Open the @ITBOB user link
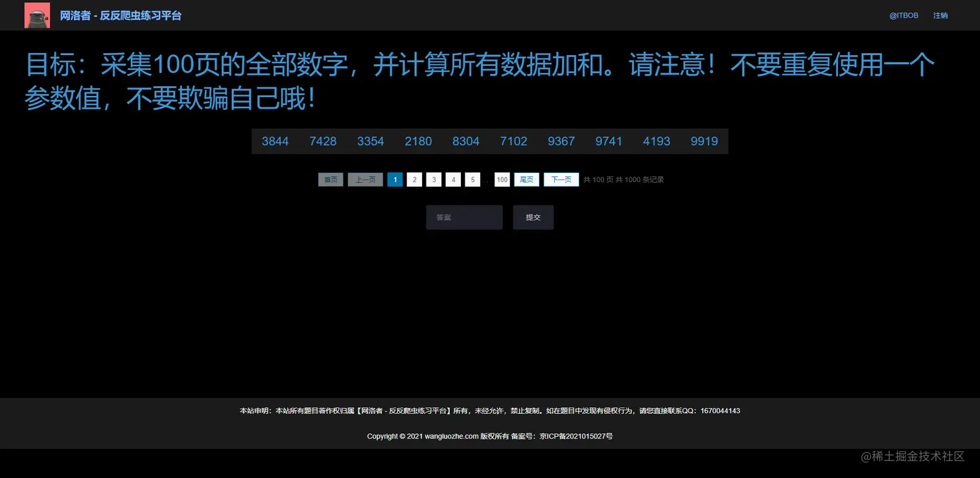This screenshot has width=980, height=478. (x=904, y=16)
